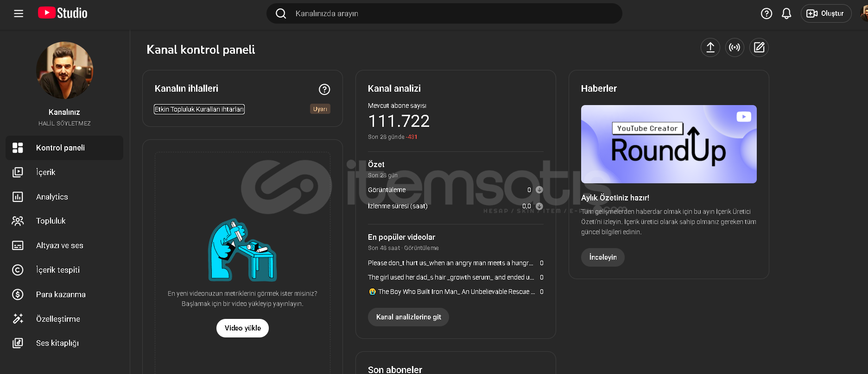This screenshot has width=868, height=374.
Task: Open video 'The girl used her dad_s hair'
Action: pos(451,277)
